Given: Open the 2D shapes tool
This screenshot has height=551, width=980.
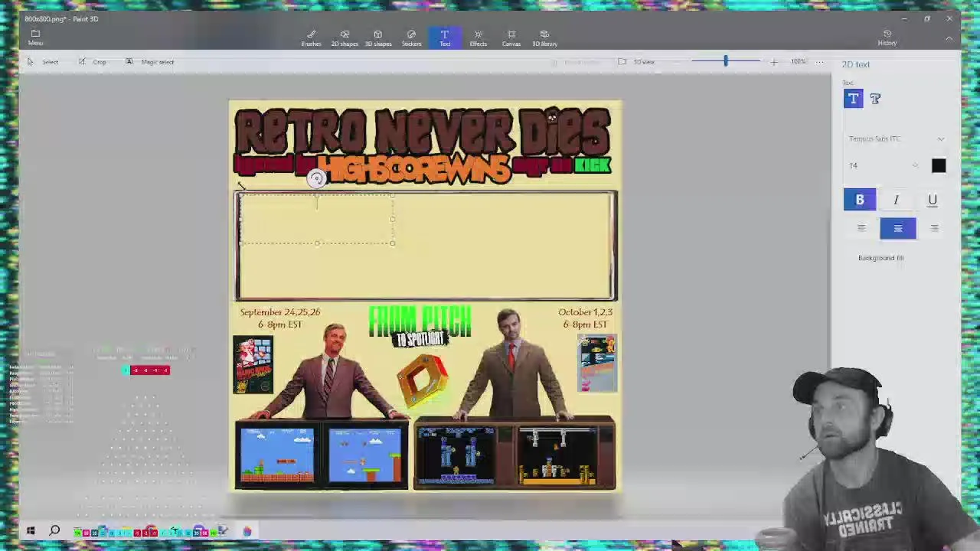Looking at the screenshot, I should point(345,37).
